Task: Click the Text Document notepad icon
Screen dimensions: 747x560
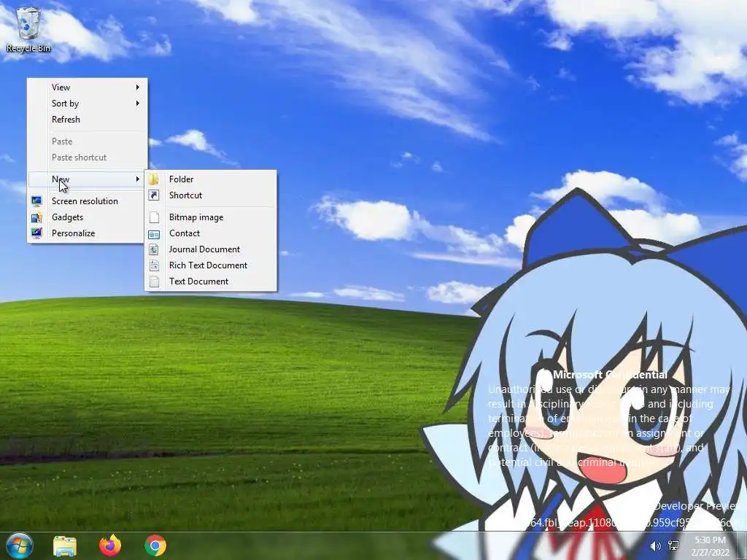Action: click(x=154, y=281)
